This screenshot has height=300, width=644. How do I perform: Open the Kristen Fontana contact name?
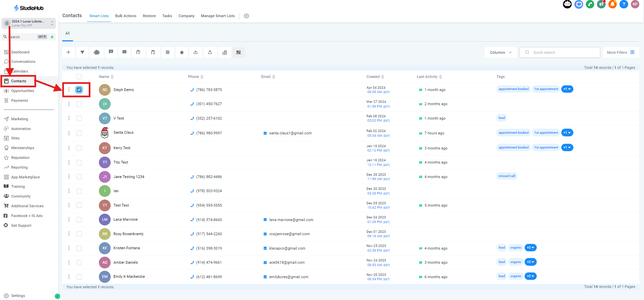(126, 248)
